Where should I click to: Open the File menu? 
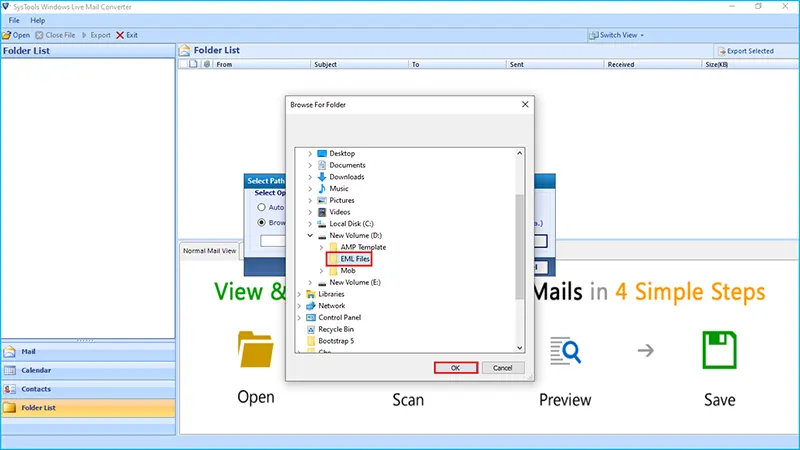(x=14, y=20)
